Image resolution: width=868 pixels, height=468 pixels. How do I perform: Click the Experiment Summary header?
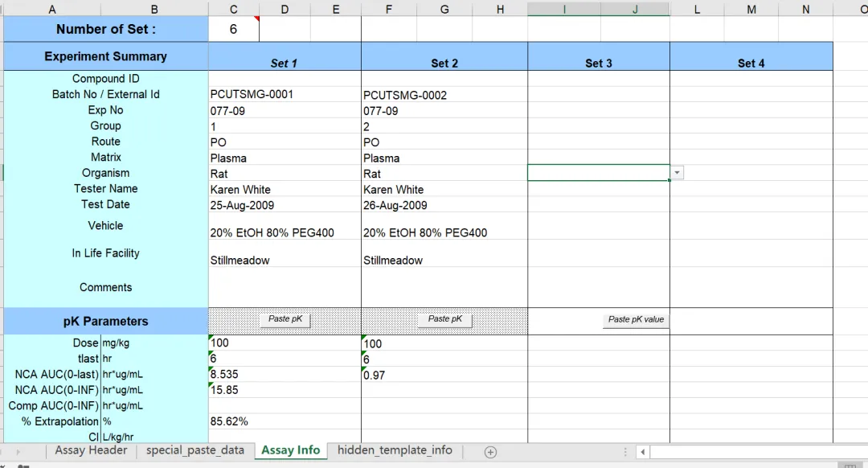pos(106,56)
